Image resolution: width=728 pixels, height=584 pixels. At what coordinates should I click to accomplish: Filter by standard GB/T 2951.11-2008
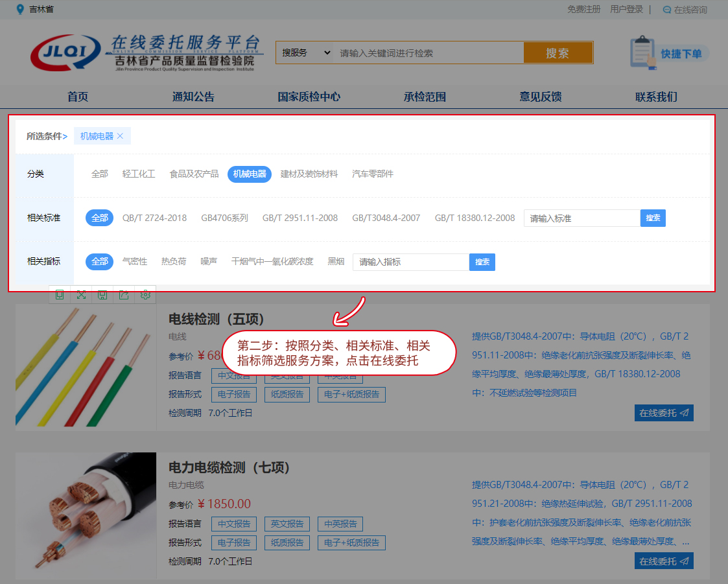click(x=299, y=218)
